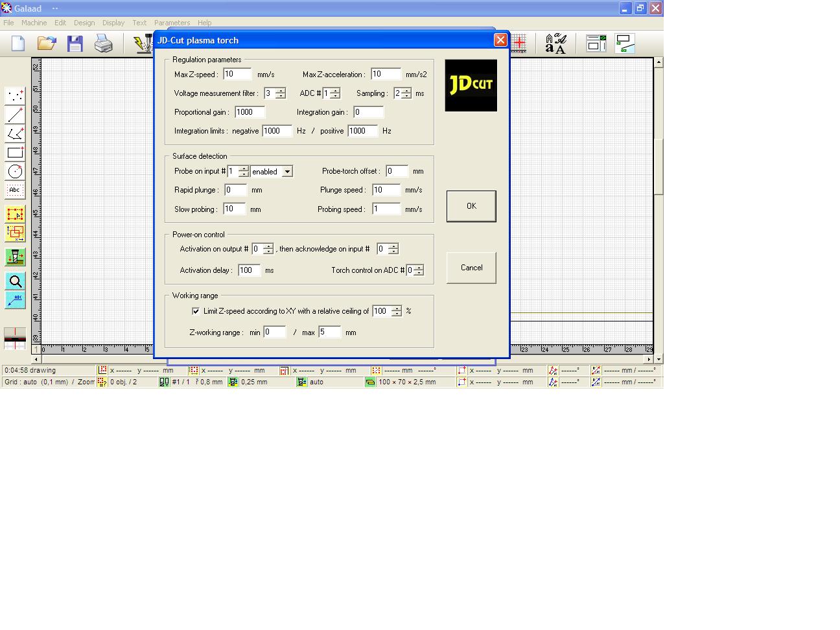Close the JD-Cut plasma torch dialog
This screenshot has width=840, height=630.
500,40
